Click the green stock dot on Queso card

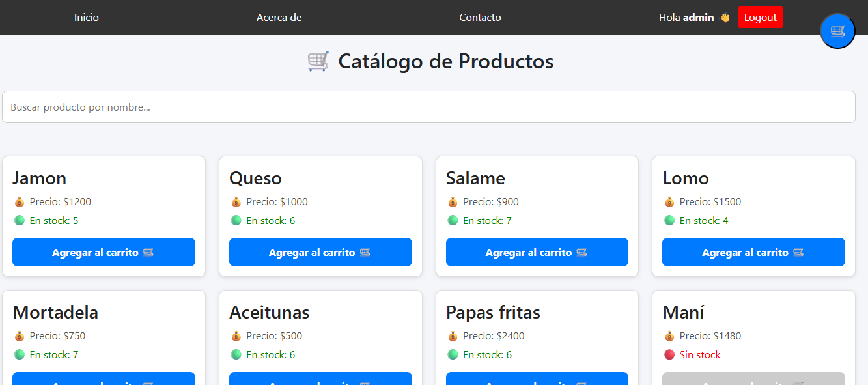[236, 220]
